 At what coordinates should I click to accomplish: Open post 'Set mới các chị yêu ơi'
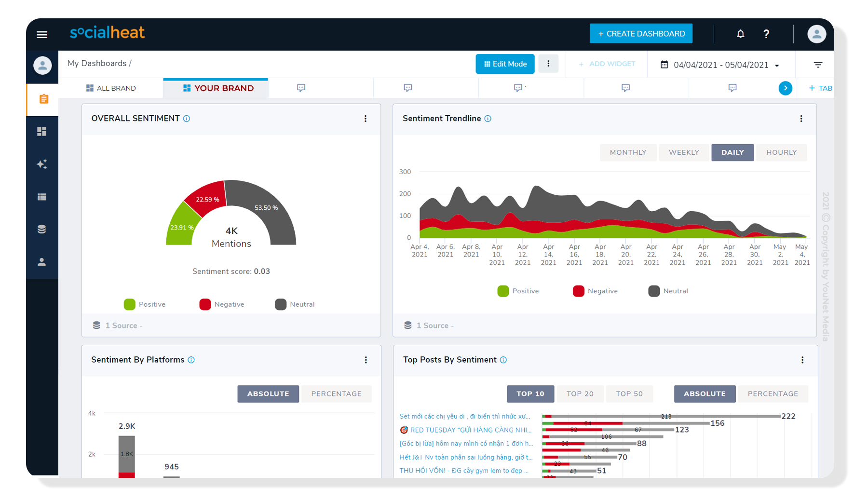pos(465,416)
